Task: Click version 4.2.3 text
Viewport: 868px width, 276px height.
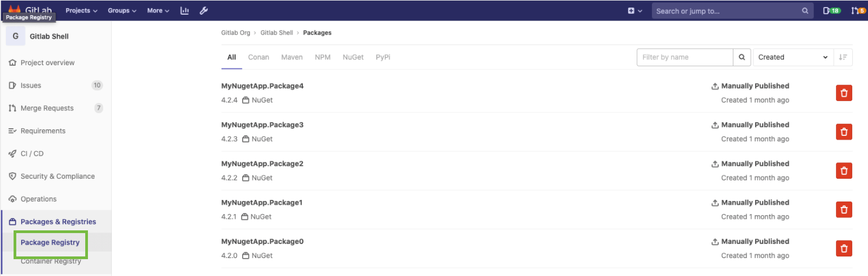Action: click(x=229, y=139)
